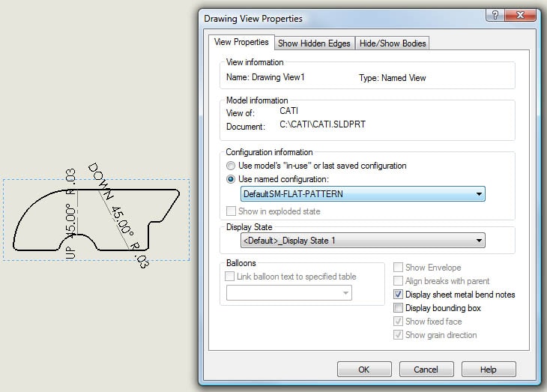Expand the balloon table dropdown
547x392 pixels.
click(346, 294)
